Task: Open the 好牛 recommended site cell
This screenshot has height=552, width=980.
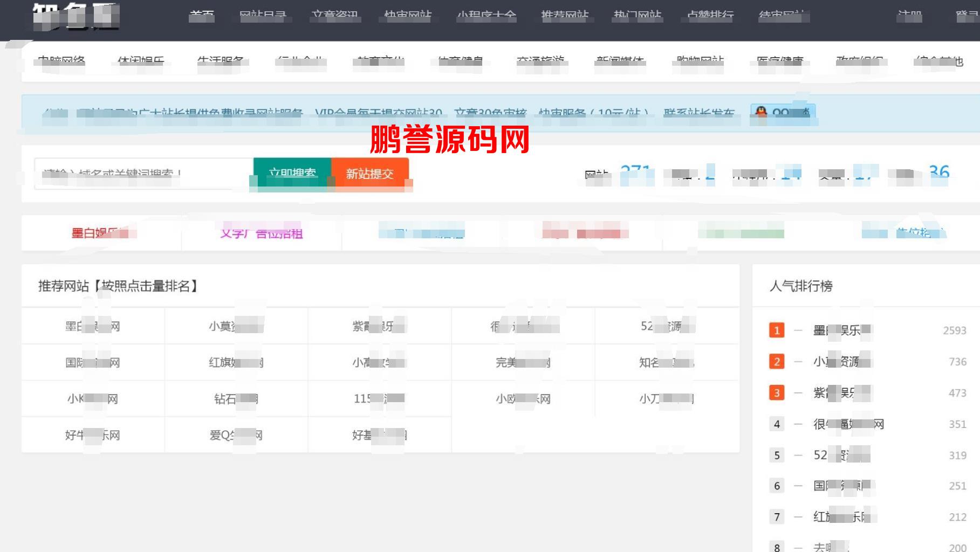Action: (x=93, y=435)
